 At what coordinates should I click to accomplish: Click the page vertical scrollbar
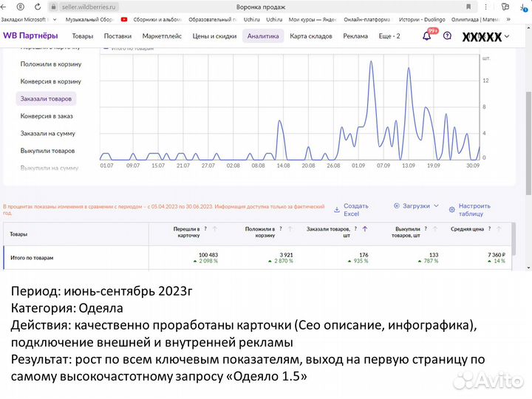tap(528, 143)
